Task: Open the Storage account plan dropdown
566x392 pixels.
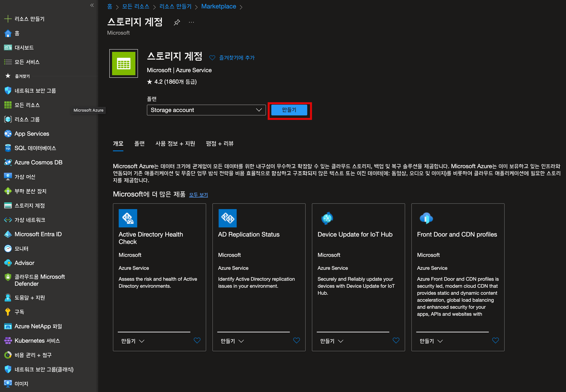Action: [206, 110]
